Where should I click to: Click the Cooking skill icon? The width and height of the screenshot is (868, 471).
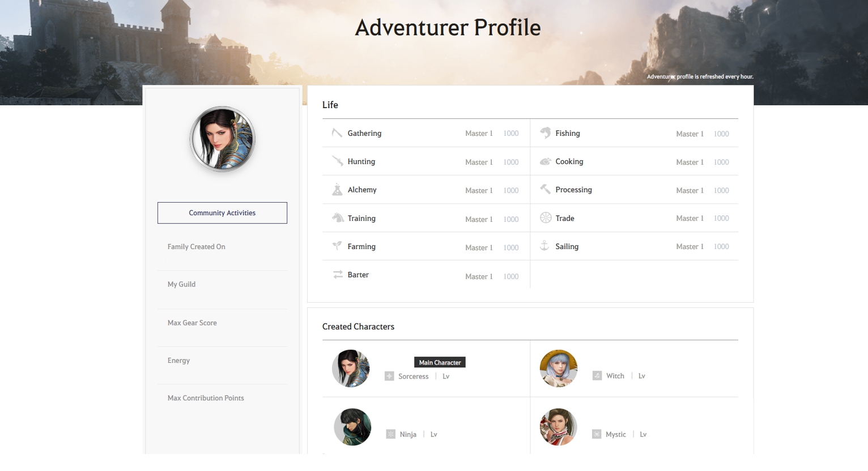(x=545, y=161)
